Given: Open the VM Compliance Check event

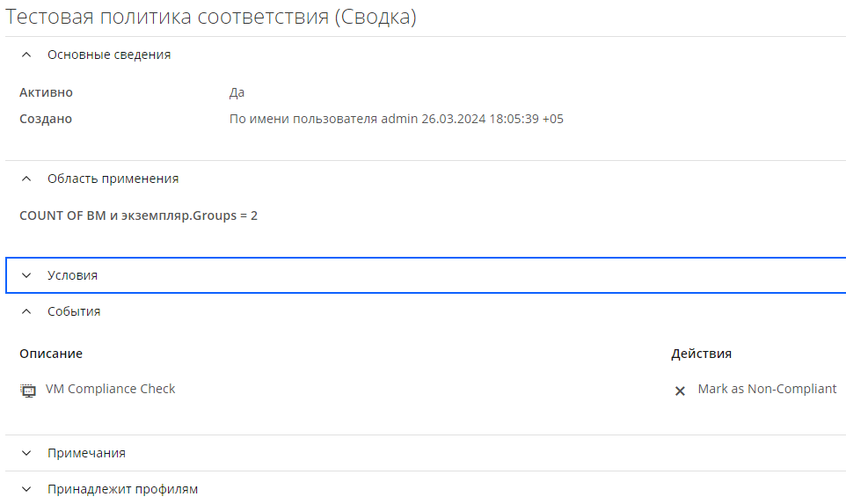Looking at the screenshot, I should [x=111, y=389].
